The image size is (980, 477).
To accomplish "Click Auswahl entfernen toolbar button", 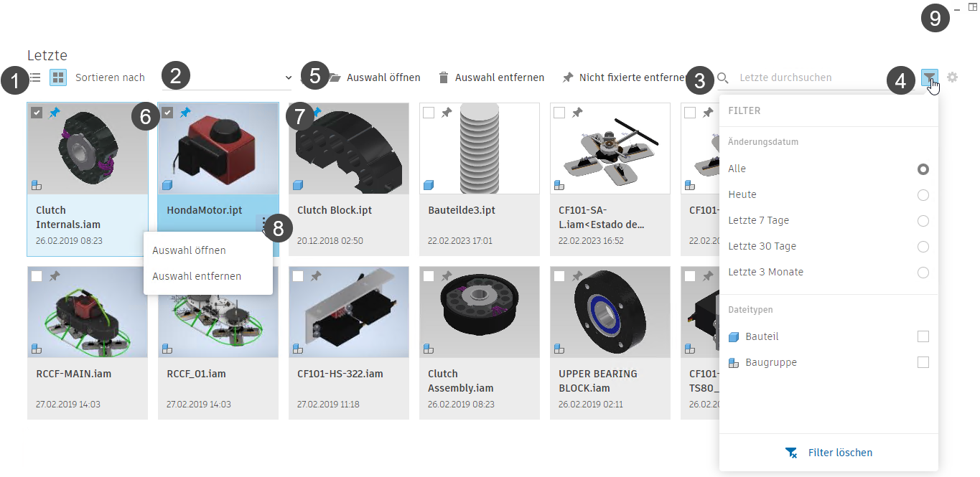I will 491,77.
